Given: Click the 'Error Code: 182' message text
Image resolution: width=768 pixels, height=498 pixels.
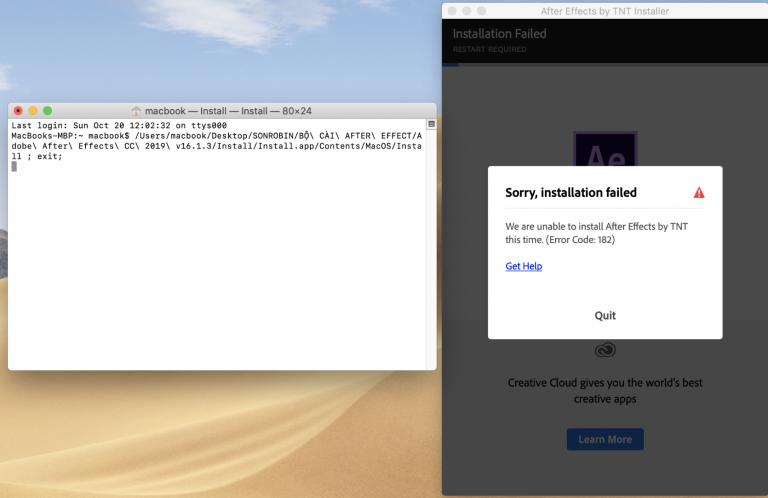Looking at the screenshot, I should coord(581,239).
